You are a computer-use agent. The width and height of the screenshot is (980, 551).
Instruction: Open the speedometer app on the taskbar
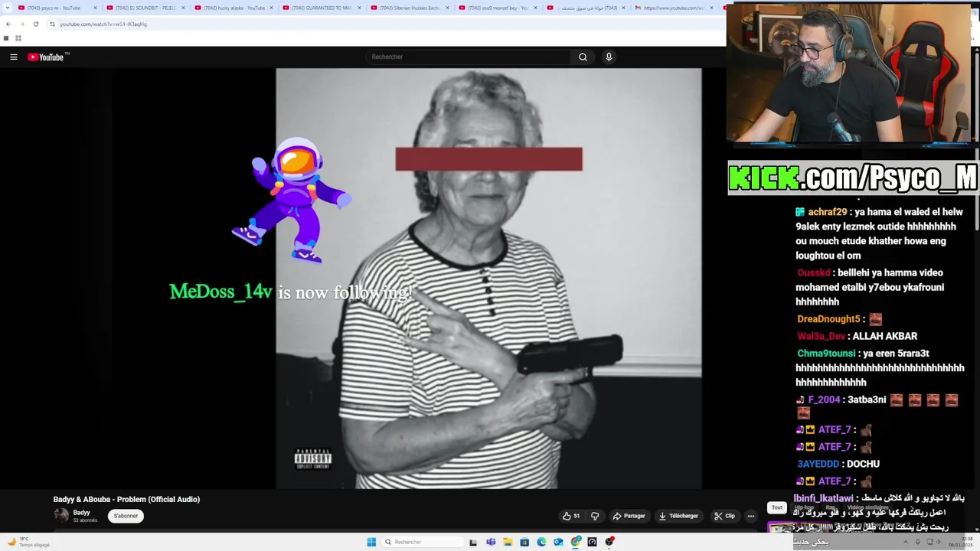coord(592,542)
